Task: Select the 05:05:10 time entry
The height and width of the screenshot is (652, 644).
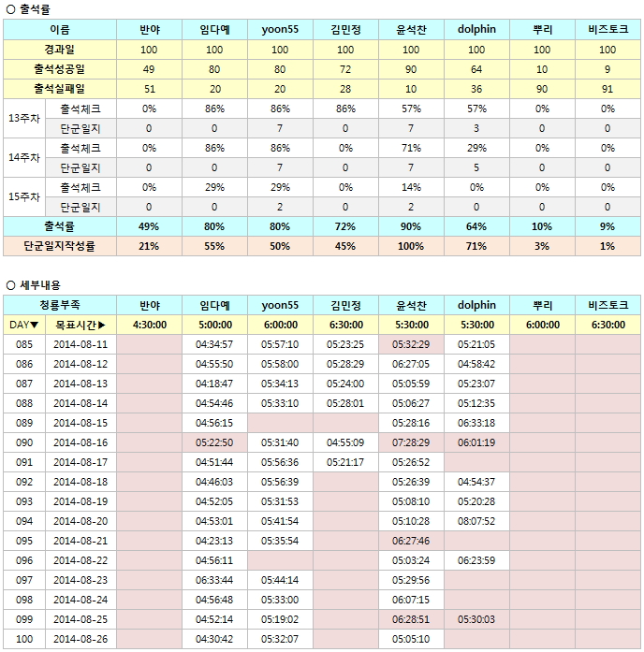Action: coord(412,639)
